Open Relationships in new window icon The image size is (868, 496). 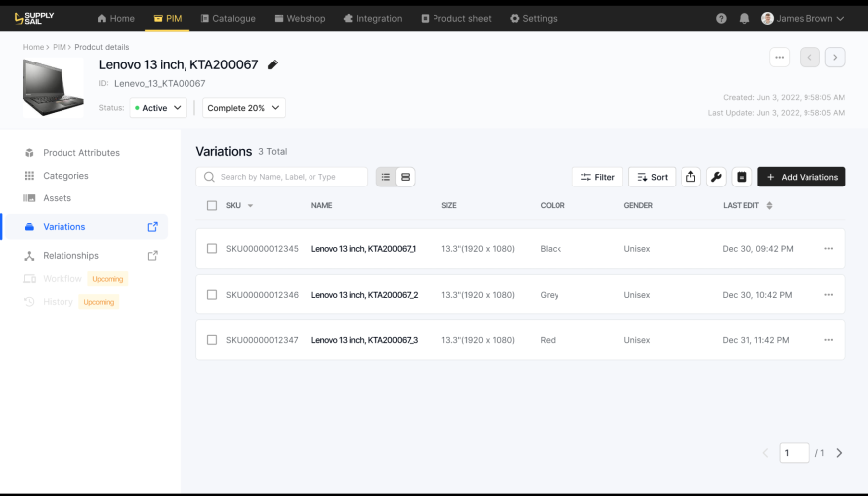[x=152, y=256]
